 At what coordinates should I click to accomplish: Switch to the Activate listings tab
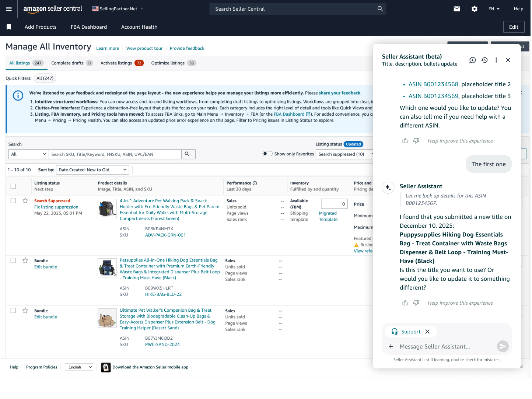(x=116, y=63)
